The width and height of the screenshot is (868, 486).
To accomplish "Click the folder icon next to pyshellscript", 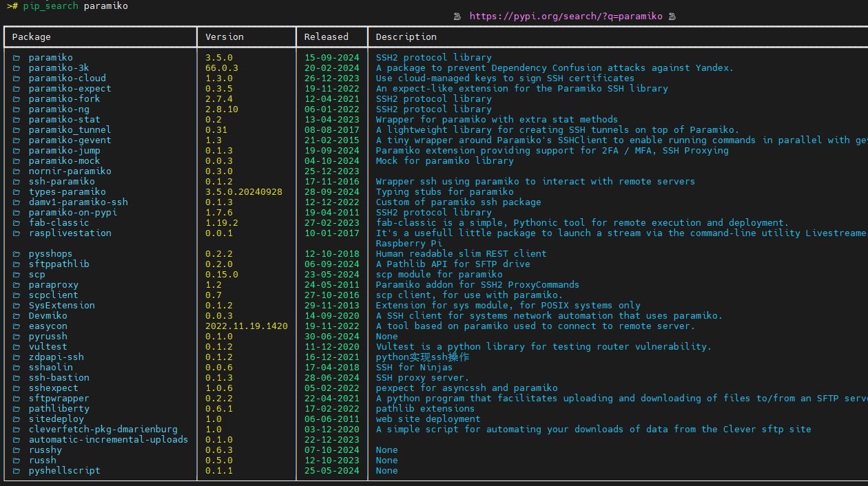I will pos(16,471).
